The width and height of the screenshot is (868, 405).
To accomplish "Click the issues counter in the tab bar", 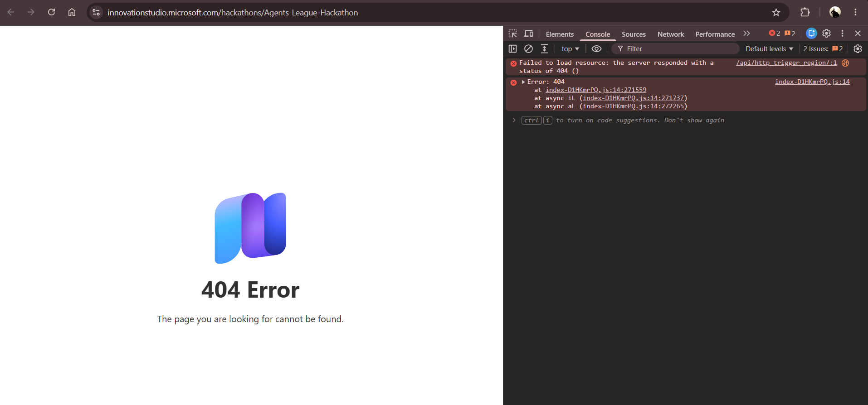I will pyautogui.click(x=790, y=34).
